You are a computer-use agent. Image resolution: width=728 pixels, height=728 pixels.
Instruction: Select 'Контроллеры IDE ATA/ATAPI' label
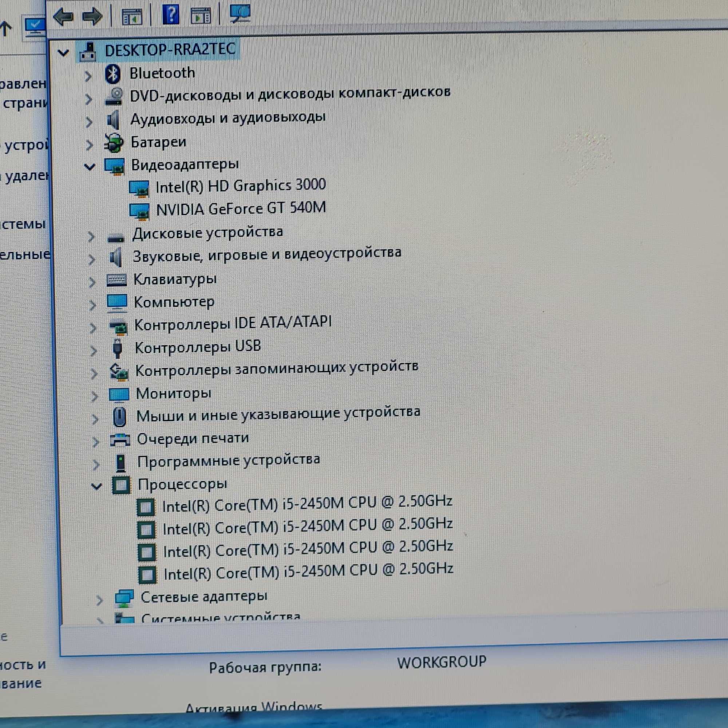[233, 324]
